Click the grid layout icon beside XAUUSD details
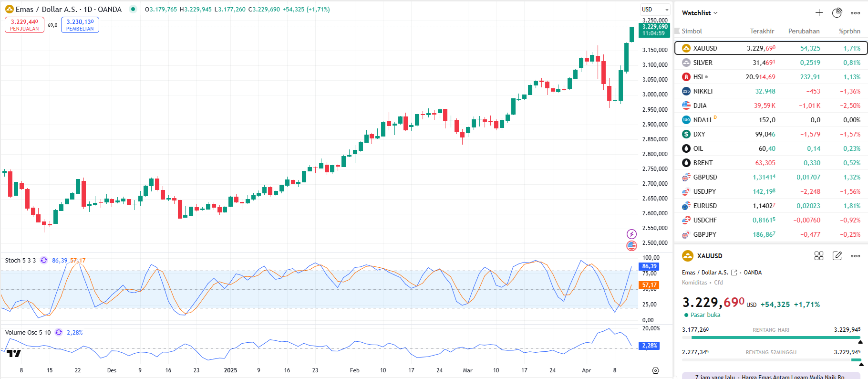 point(819,256)
